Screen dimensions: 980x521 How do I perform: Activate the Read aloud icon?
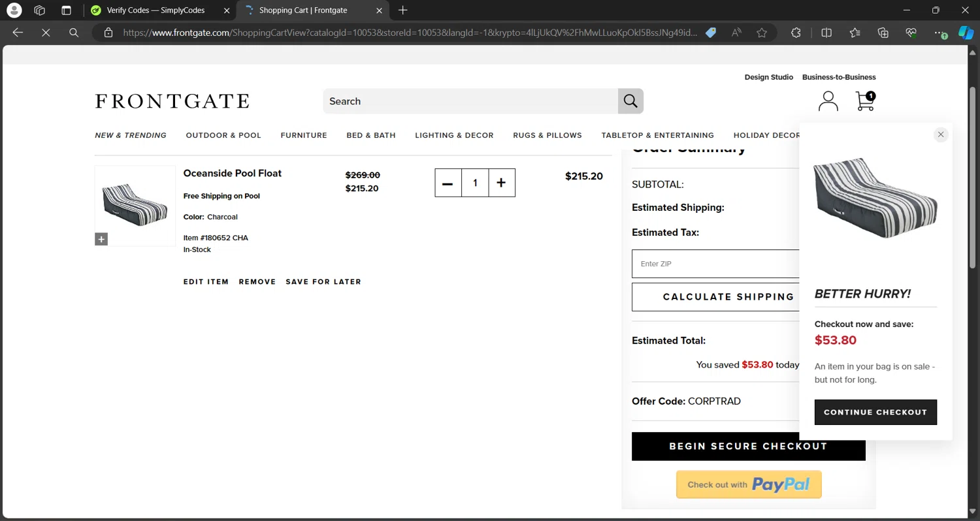(x=736, y=33)
